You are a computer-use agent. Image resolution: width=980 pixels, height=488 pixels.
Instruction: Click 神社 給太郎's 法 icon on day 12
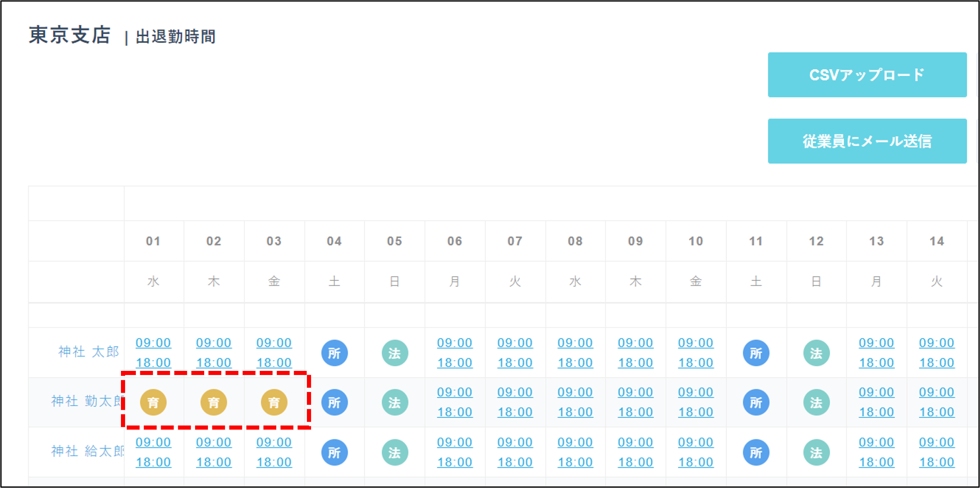(x=816, y=452)
